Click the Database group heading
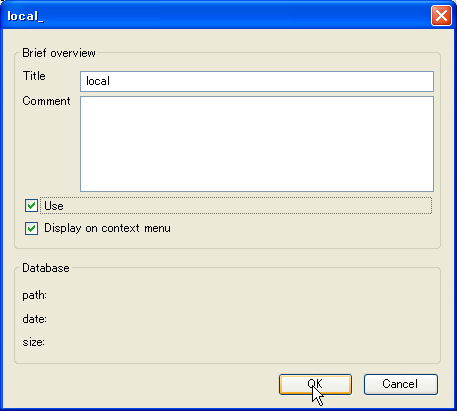Viewport: 457px width, 411px height. click(46, 268)
